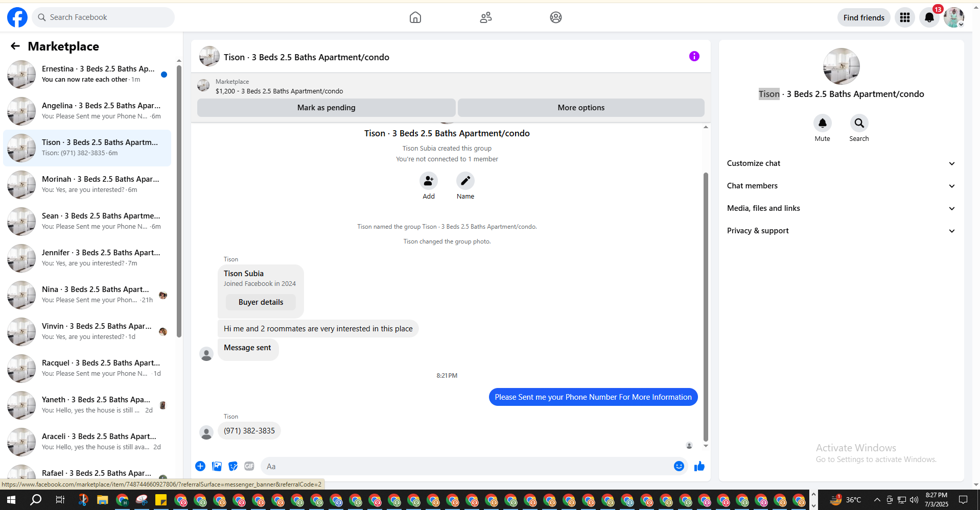The image size is (980, 510).
Task: Open Nina conversation in the list
Action: [x=87, y=295]
